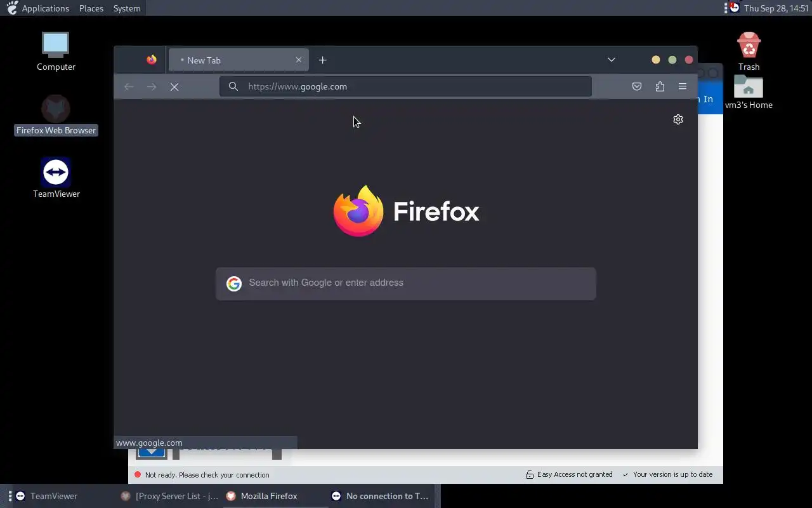This screenshot has height=508, width=812.
Task: Maximize Firefox with green button
Action: (x=672, y=60)
